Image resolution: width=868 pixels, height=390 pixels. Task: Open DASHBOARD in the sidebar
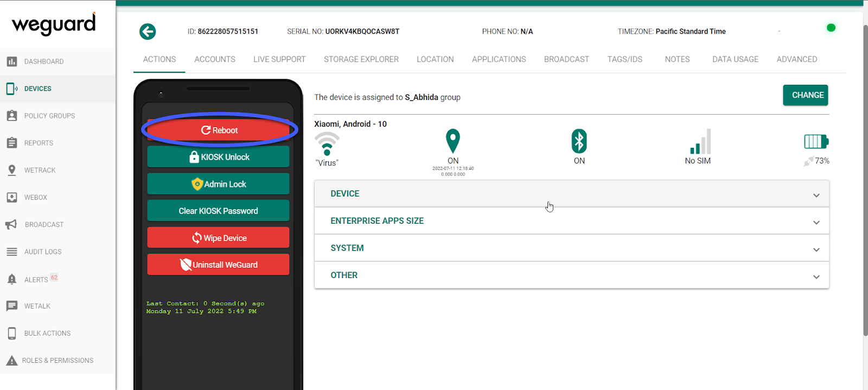[58, 61]
